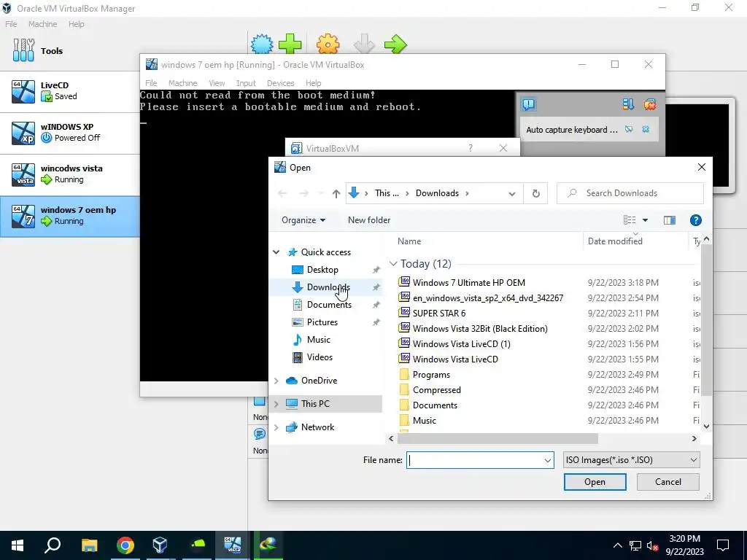Image resolution: width=747 pixels, height=560 pixels.
Task: Refresh the Downloads folder listing
Action: coord(536,193)
